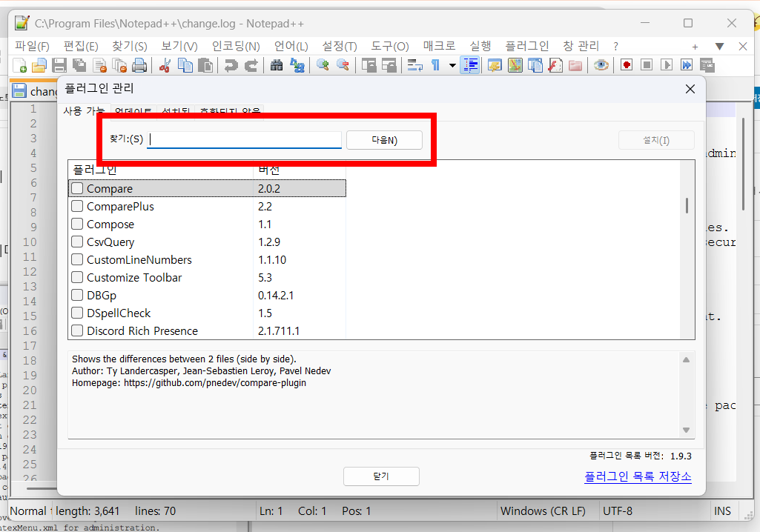
Task: Click the plugin list vertical scrollbar thumb
Action: 687,205
